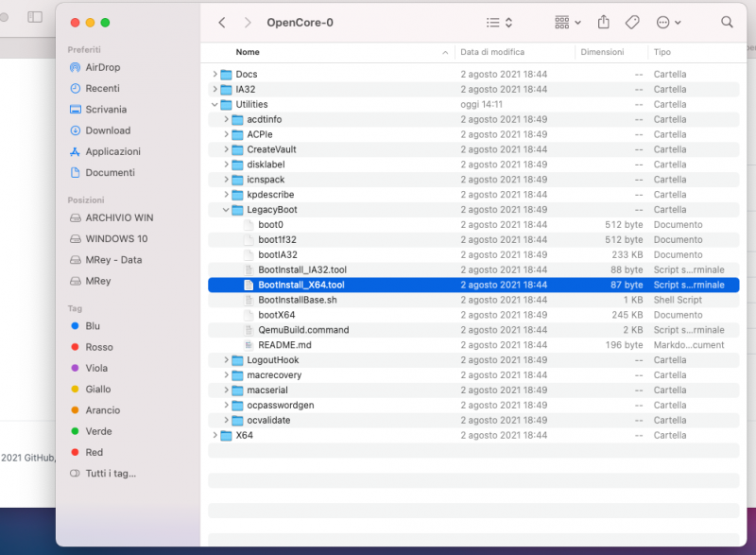
Task: Expand the ocvalidate folder
Action: [x=226, y=420]
